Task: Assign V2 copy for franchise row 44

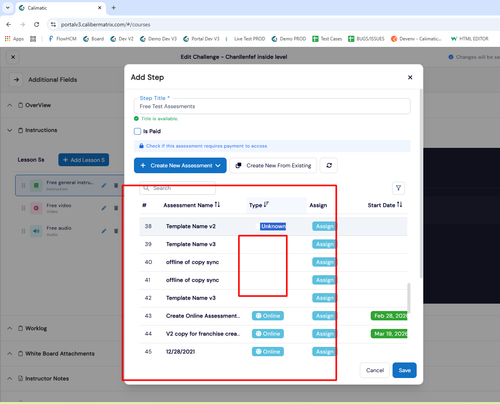Action: click(x=324, y=334)
